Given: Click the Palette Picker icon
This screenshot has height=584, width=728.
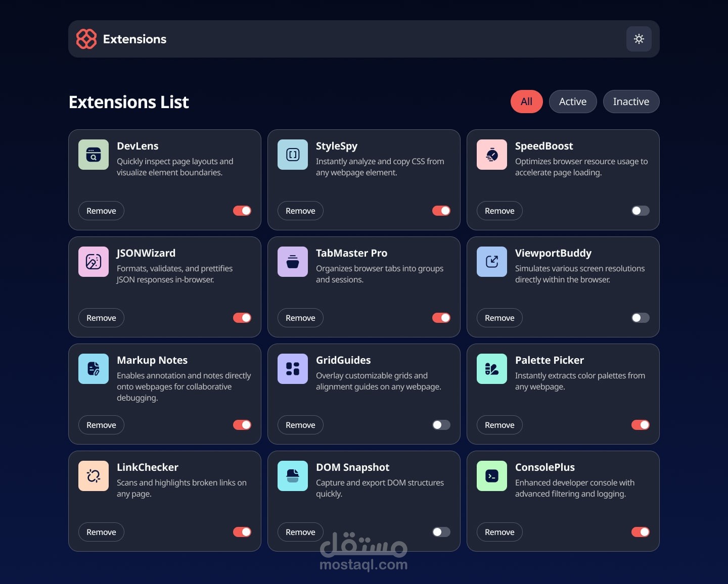Looking at the screenshot, I should (491, 369).
